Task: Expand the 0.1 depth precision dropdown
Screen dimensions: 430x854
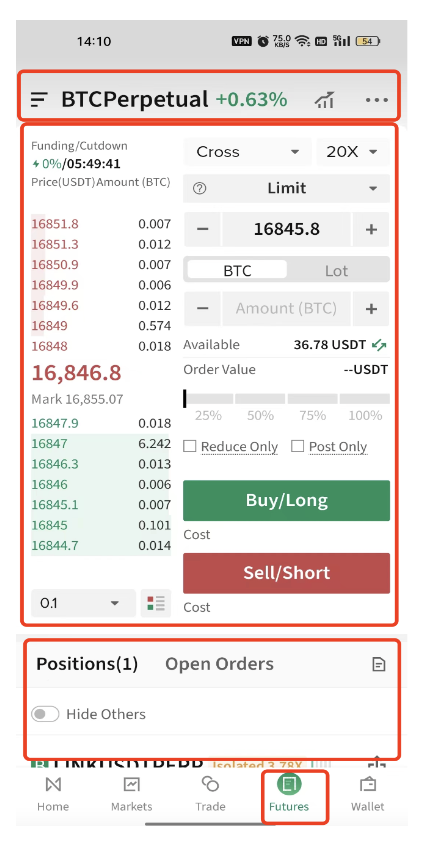Action: [83, 603]
